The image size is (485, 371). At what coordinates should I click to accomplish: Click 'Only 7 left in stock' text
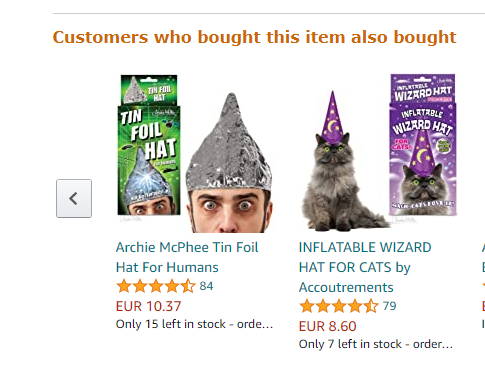click(376, 344)
